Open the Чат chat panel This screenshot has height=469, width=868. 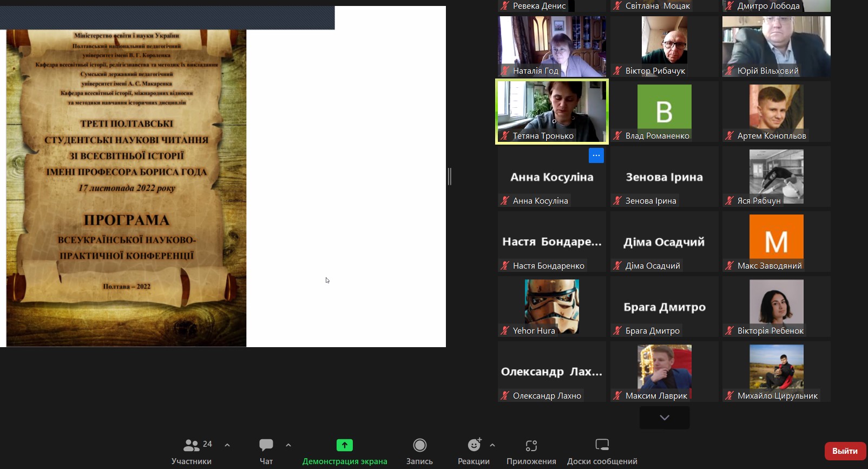click(266, 451)
